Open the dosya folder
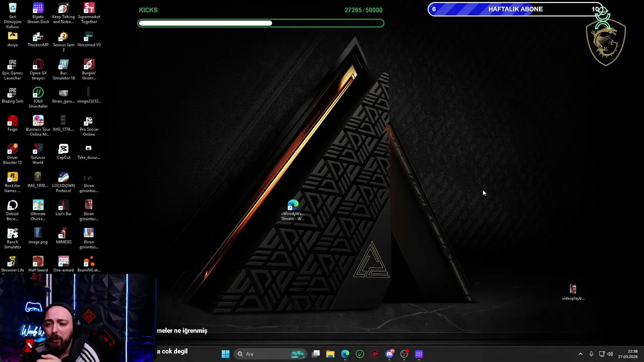This screenshot has height=362, width=644. [x=13, y=40]
